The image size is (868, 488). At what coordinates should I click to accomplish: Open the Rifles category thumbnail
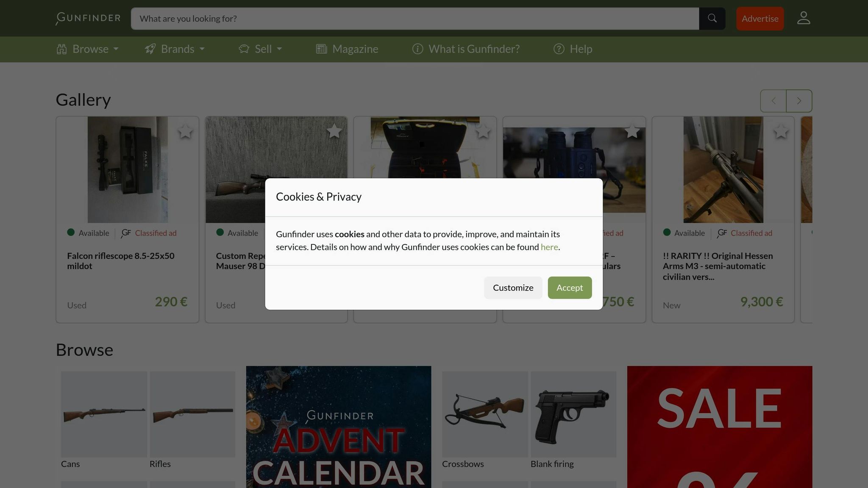point(192,414)
